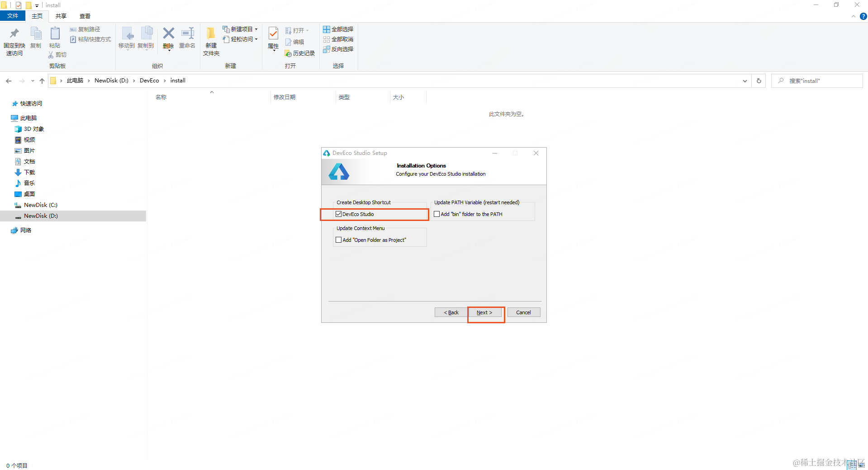The image size is (868, 470).
Task: Select Videos (视频) in sidebar
Action: click(29, 140)
